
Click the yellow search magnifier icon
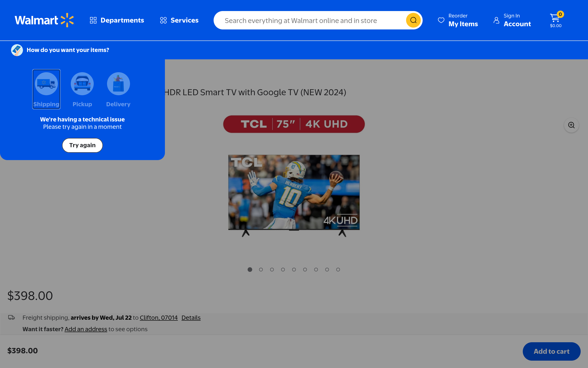pos(413,20)
